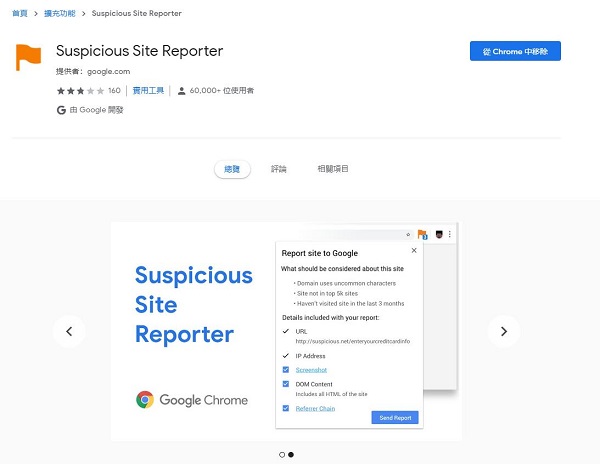Click the 160 ratings count
The height and width of the screenshot is (464, 600).
[x=114, y=91]
